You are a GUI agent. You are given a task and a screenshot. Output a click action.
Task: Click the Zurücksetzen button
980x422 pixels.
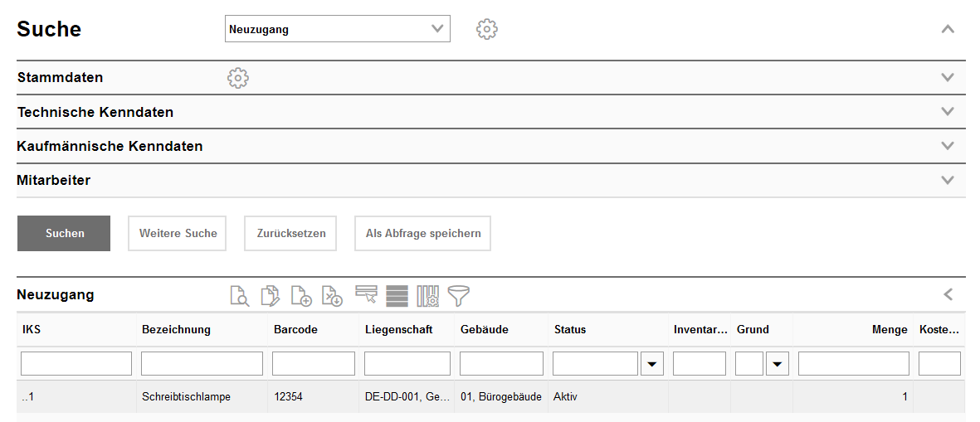tap(290, 234)
